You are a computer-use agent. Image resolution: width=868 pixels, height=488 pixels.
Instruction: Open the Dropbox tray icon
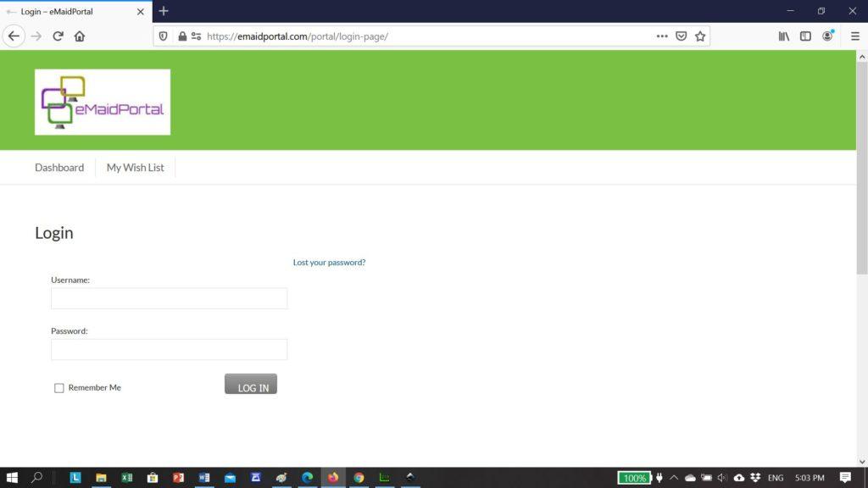pyautogui.click(x=755, y=478)
